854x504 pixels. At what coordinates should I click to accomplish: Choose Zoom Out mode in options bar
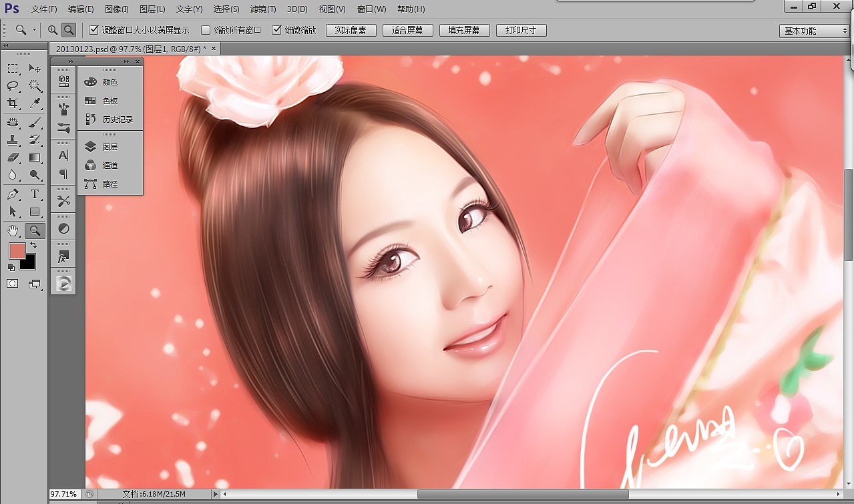[68, 30]
